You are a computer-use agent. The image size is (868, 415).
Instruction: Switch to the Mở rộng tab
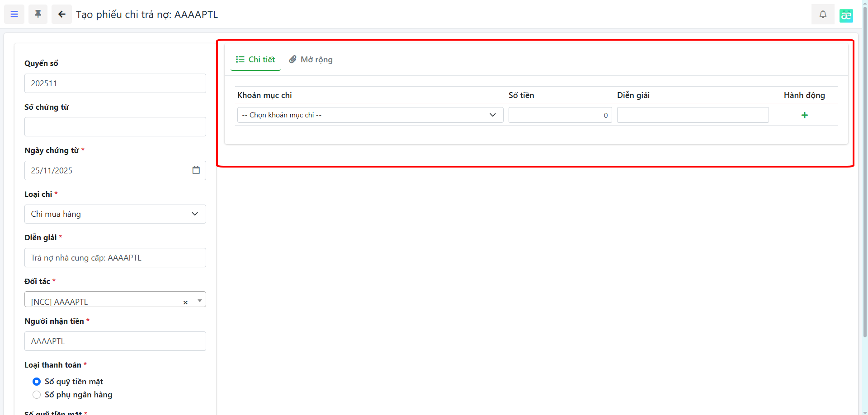tap(311, 60)
